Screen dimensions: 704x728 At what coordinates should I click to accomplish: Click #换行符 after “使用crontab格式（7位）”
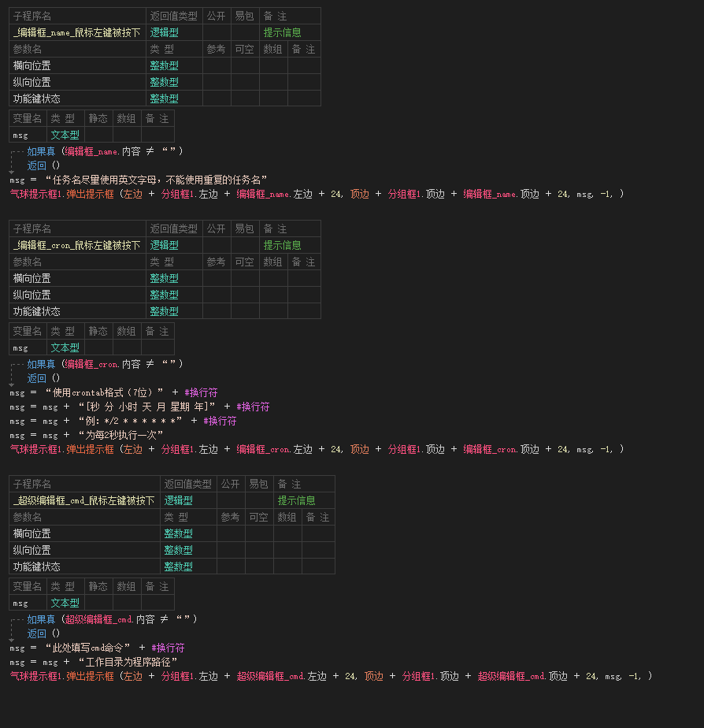tap(201, 393)
